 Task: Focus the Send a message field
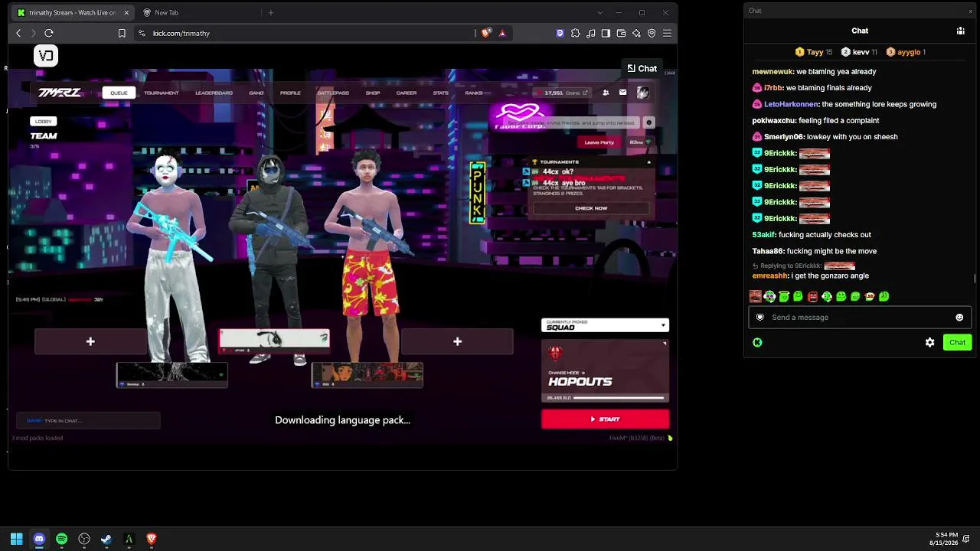coord(860,318)
